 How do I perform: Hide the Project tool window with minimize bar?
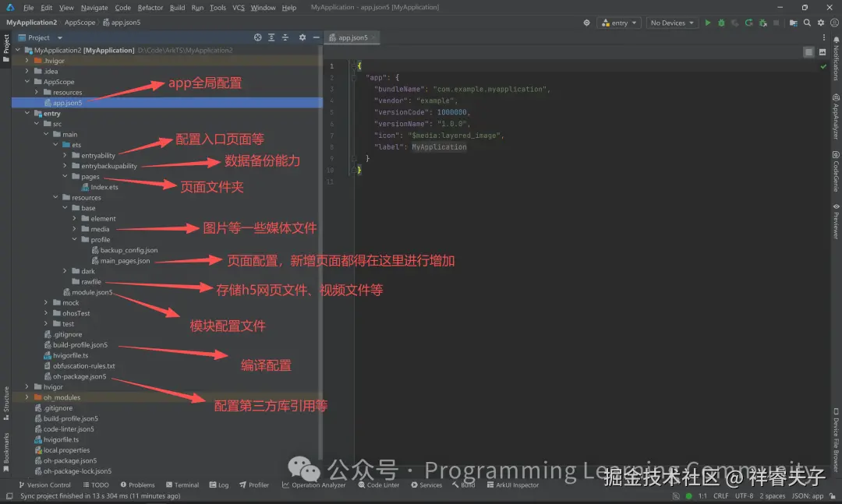(x=315, y=37)
